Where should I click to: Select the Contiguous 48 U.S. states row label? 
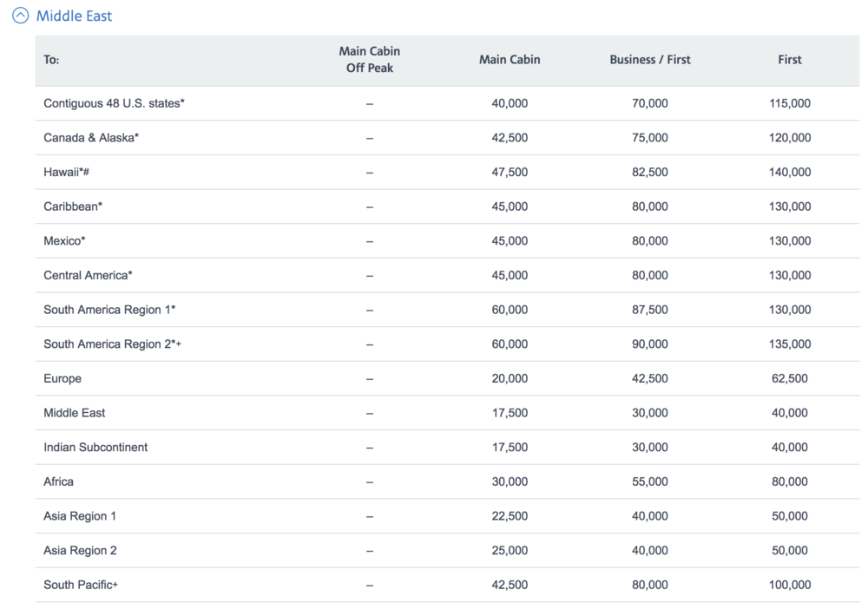pyautogui.click(x=114, y=103)
